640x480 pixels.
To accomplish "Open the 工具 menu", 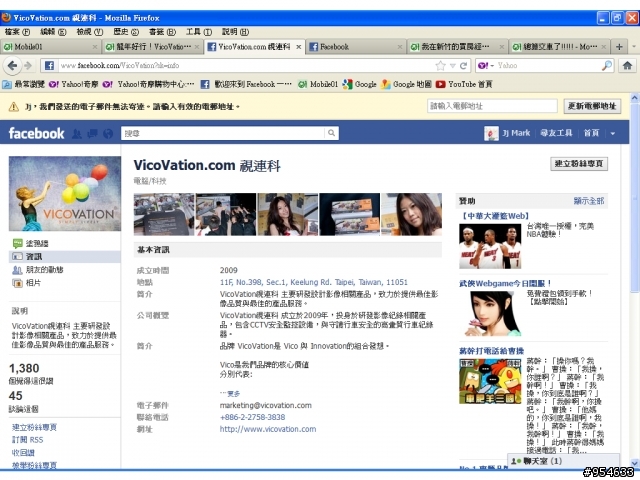I will (199, 32).
